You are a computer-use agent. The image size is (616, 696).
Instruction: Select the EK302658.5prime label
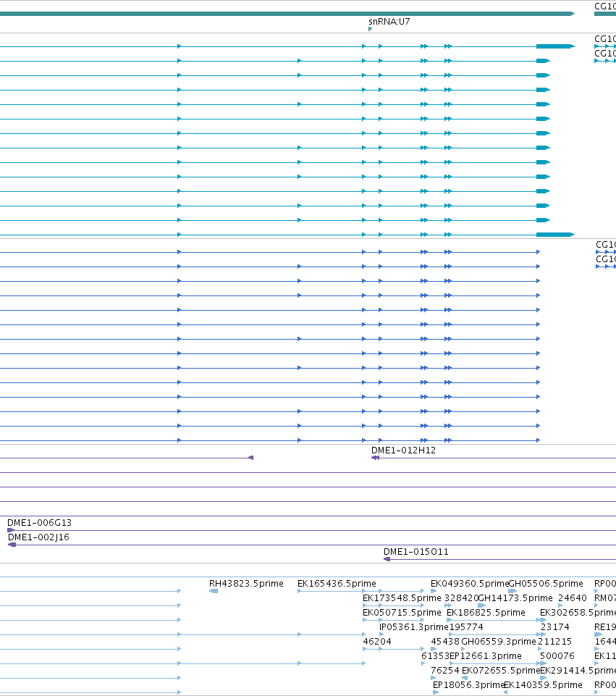[x=578, y=613]
